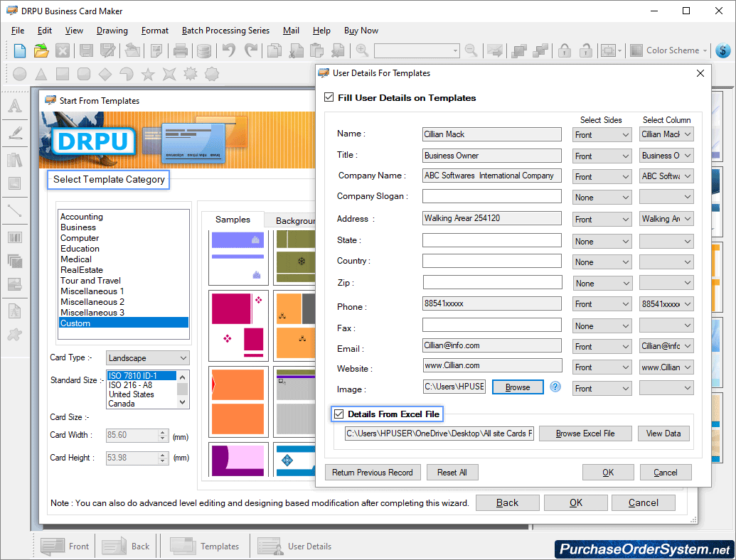
Task: Open a file with the folder icon
Action: (41, 50)
